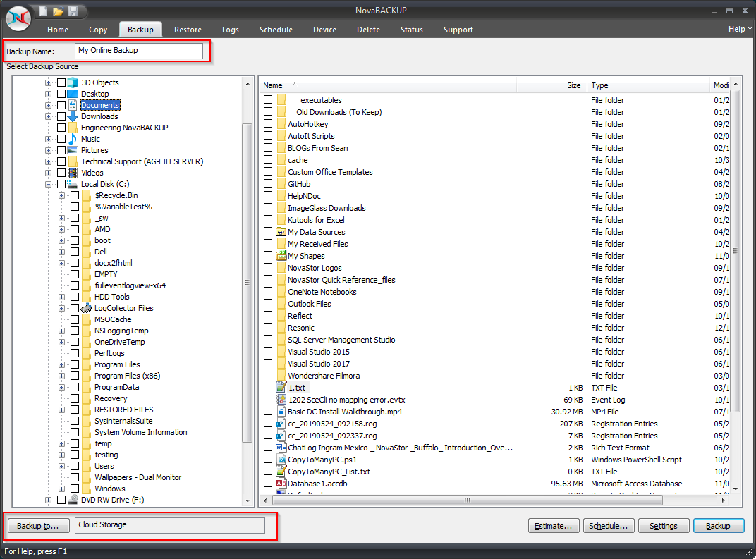Check the Documents checkbox in the source tree

(61, 105)
